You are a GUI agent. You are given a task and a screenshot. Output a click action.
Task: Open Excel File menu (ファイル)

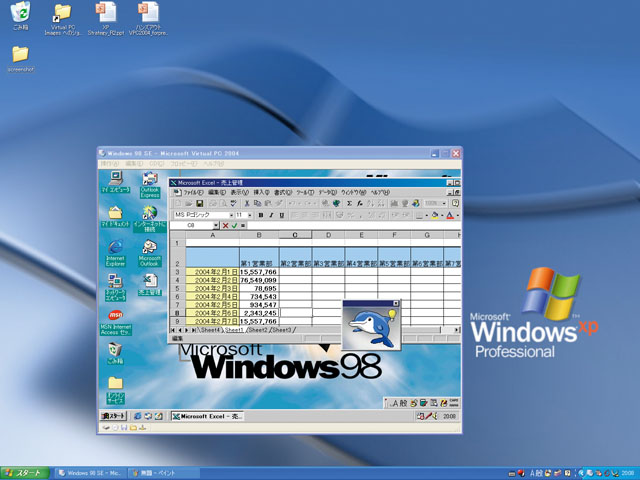193,192
